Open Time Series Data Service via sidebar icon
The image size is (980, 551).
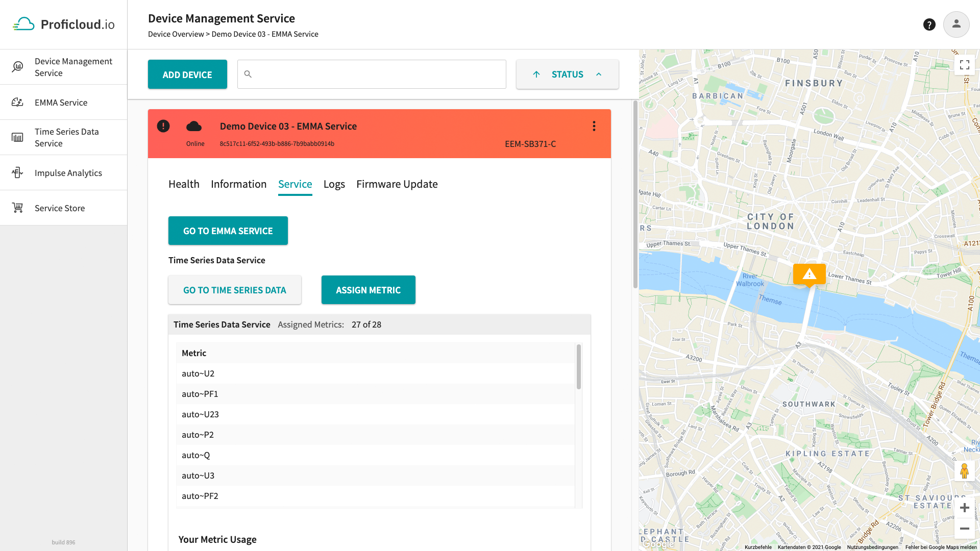[x=17, y=137]
